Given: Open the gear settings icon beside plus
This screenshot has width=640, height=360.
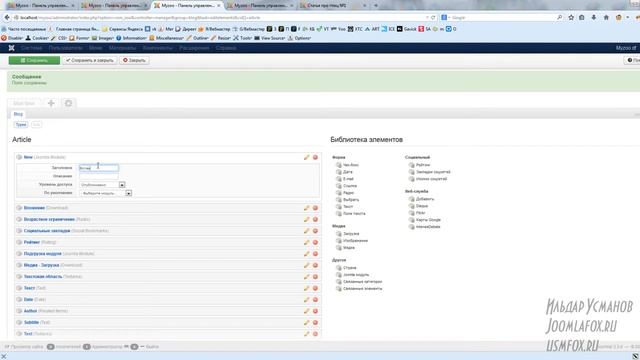Looking at the screenshot, I should (x=69, y=103).
